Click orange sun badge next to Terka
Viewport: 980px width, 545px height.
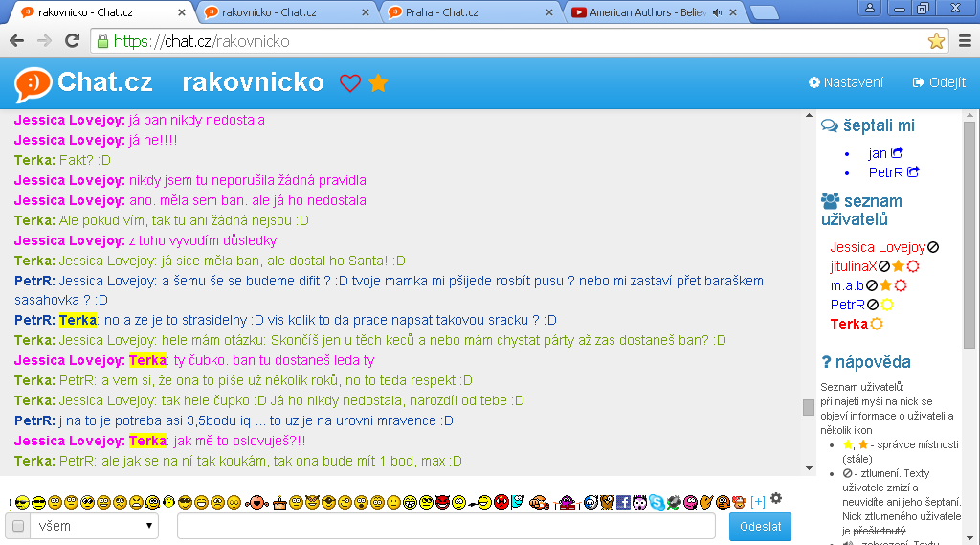click(877, 324)
